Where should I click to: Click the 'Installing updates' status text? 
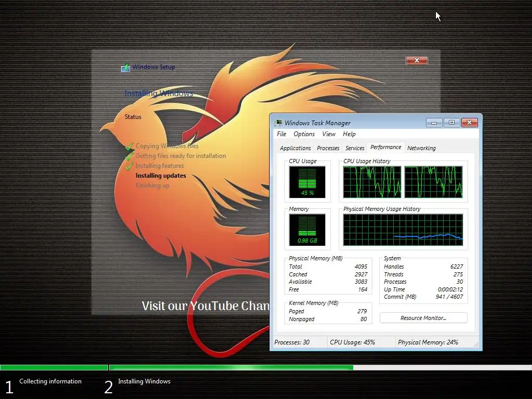point(161,176)
